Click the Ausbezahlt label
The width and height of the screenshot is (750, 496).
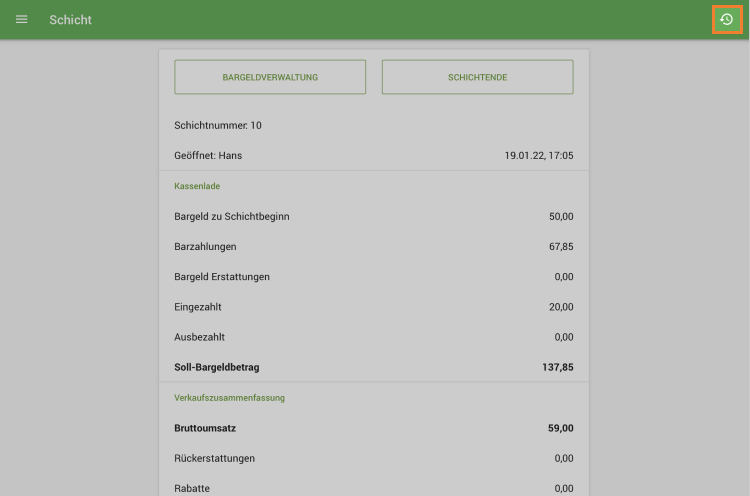(203, 337)
